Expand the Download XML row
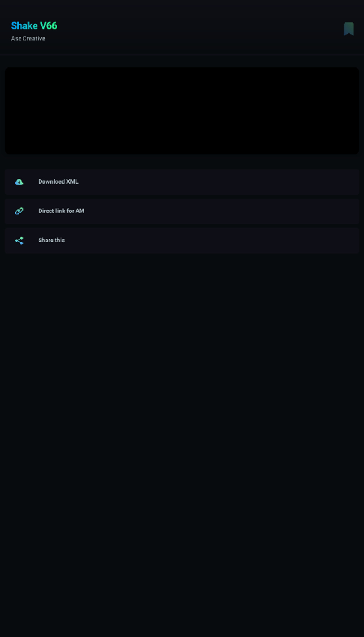364x637 pixels. pos(182,182)
